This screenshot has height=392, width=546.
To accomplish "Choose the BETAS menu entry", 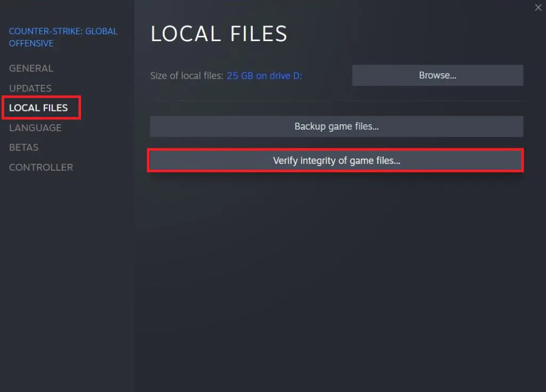I will [23, 147].
